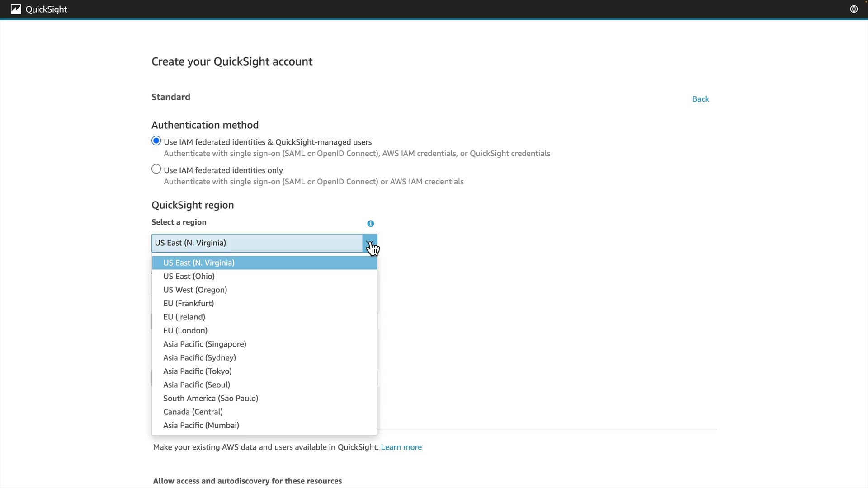Viewport: 868px width, 488px height.
Task: Select IAM federated identities & QuickSight-managed users
Action: click(x=156, y=141)
